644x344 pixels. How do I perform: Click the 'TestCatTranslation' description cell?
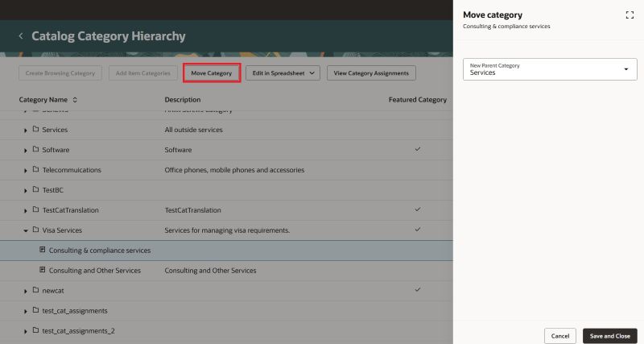[192, 210]
